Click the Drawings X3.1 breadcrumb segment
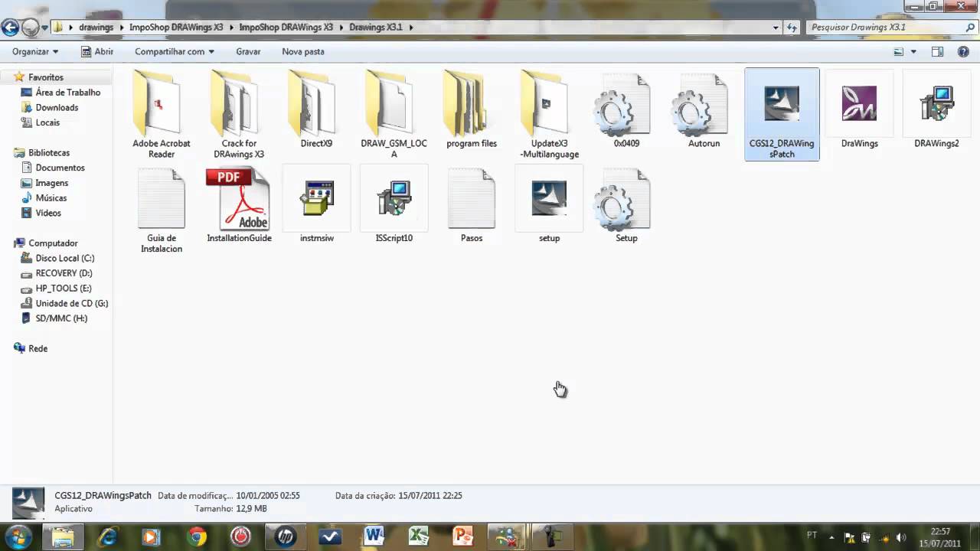 376,27
